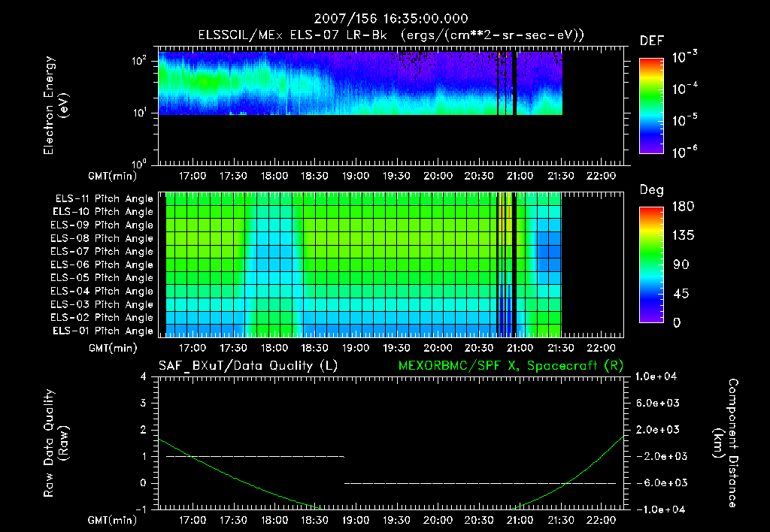The image size is (770, 532).
Task: Click the GMT(min) label under top spectrogram
Action: point(113,176)
